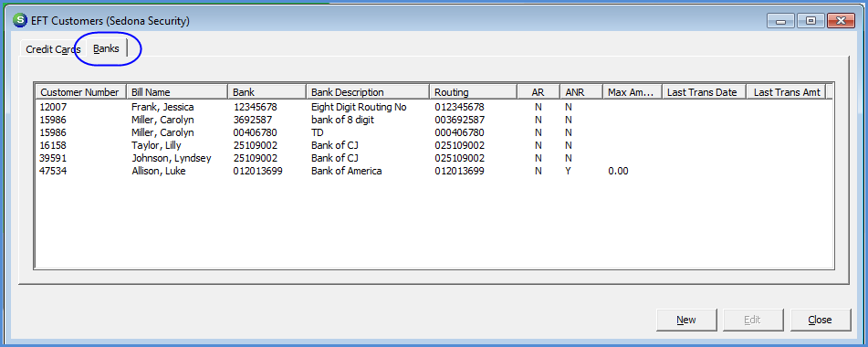Screen dimensions: 868x347
Task: Click the Bank column header
Action: point(267,92)
